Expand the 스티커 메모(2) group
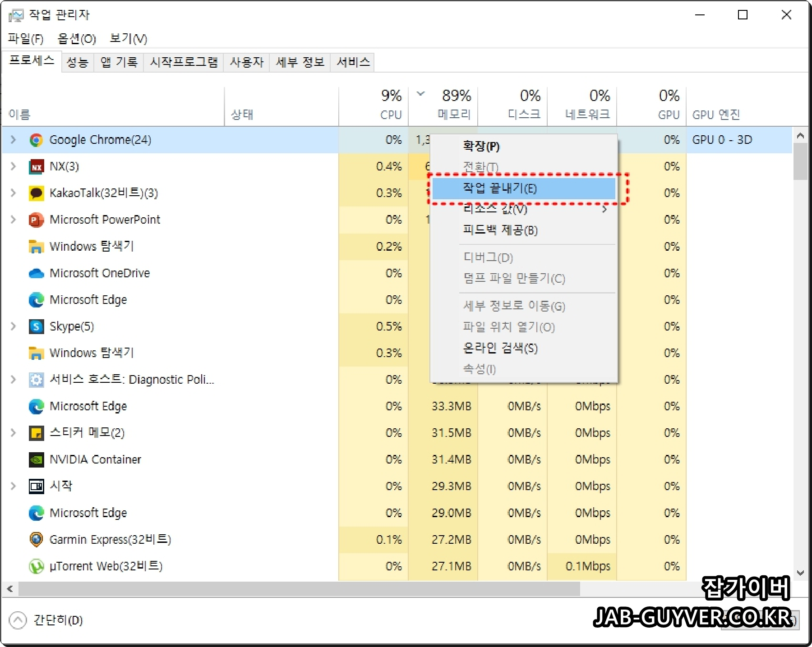 tap(13, 433)
